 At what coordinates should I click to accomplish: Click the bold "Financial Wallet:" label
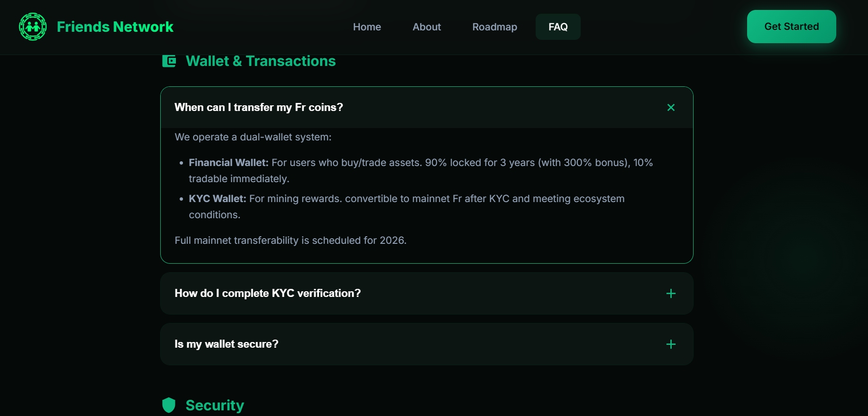tap(228, 163)
